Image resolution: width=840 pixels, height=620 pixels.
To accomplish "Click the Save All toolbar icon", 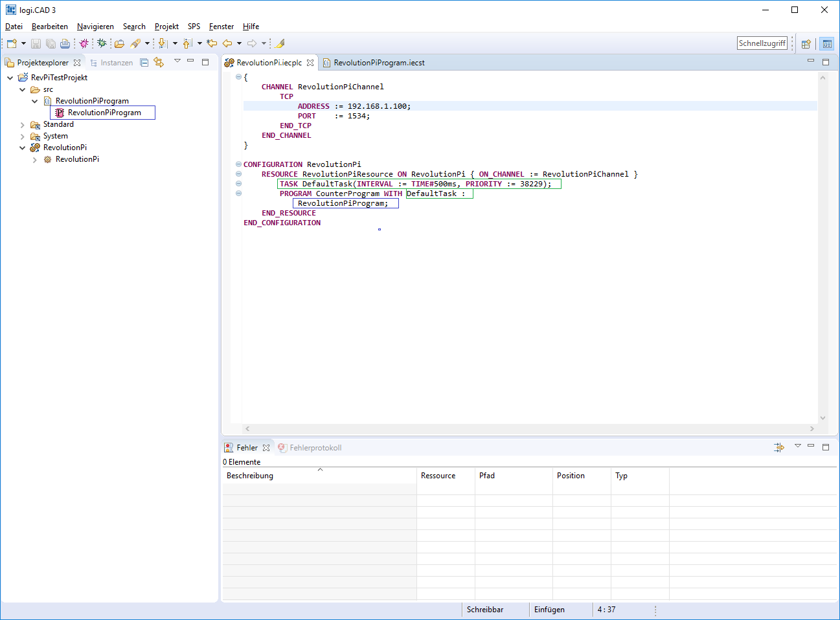I will pos(51,43).
